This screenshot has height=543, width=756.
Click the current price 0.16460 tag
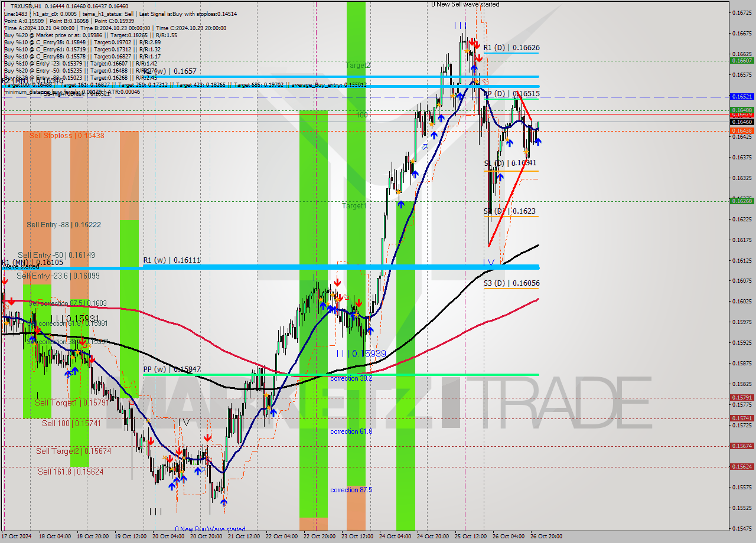tap(742, 122)
